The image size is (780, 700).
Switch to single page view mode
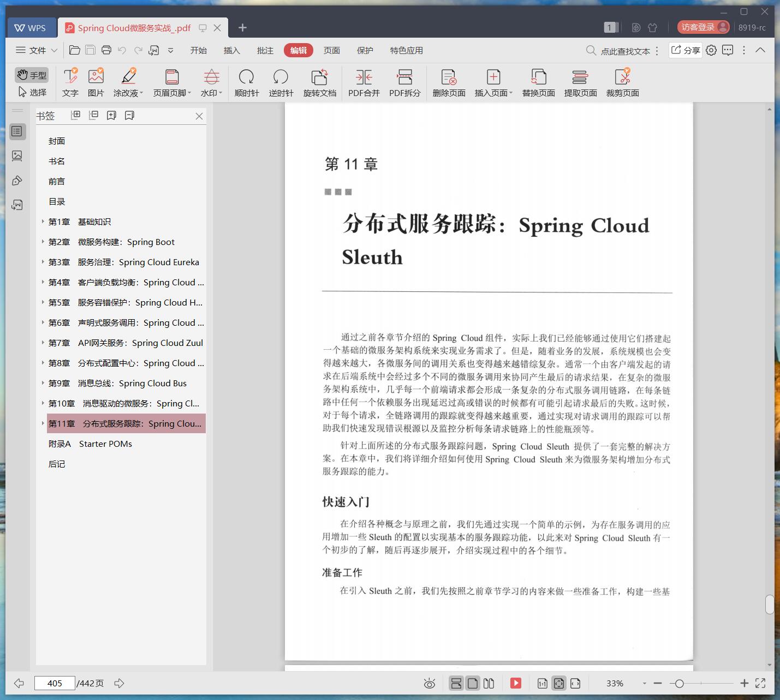click(473, 683)
